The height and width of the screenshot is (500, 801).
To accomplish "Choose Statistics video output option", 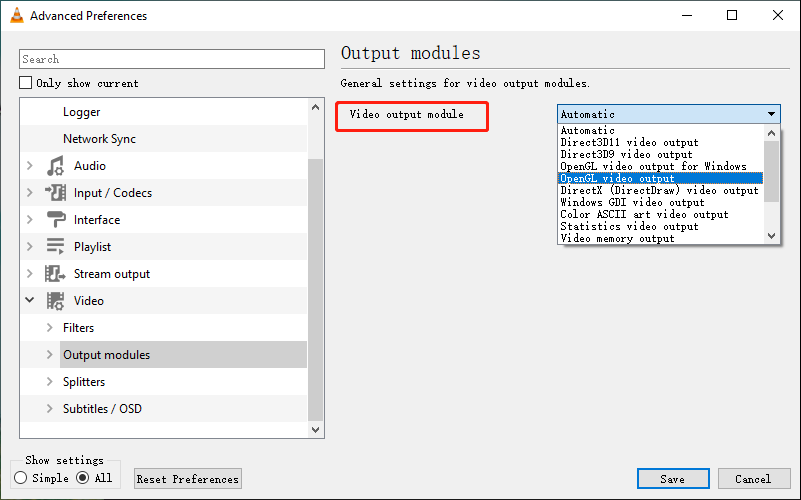I will tap(661, 226).
